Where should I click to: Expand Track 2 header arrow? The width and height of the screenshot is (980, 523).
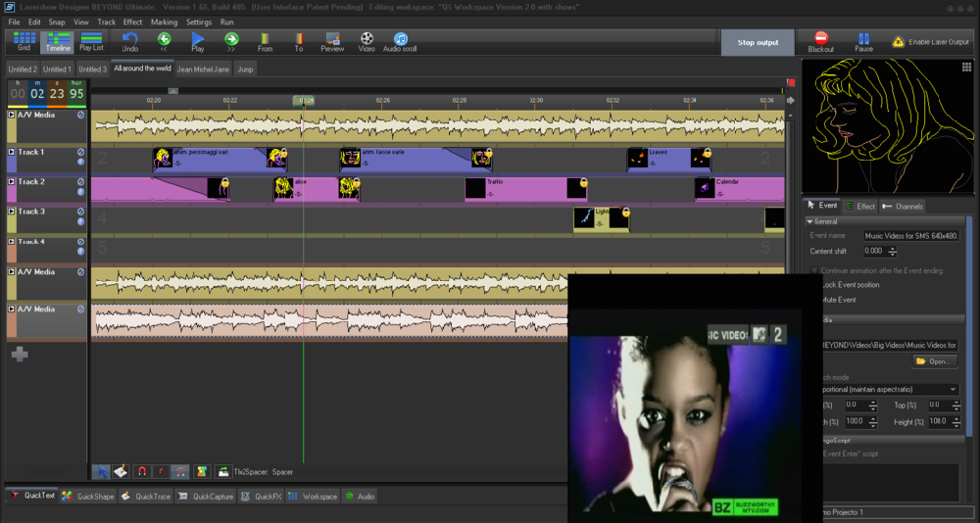click(x=12, y=182)
